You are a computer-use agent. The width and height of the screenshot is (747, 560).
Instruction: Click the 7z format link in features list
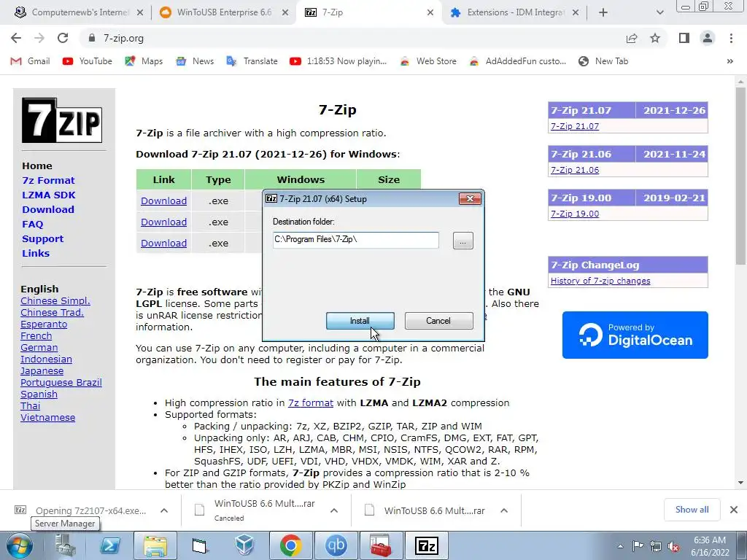click(311, 402)
